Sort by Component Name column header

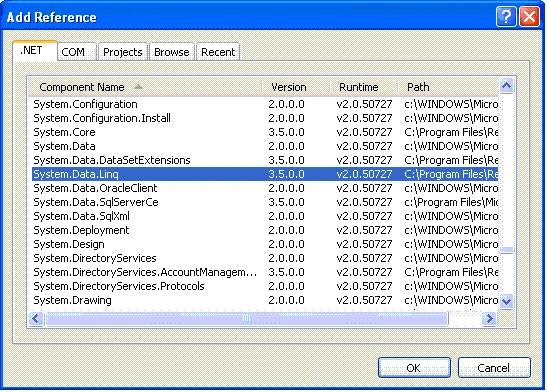pos(145,87)
